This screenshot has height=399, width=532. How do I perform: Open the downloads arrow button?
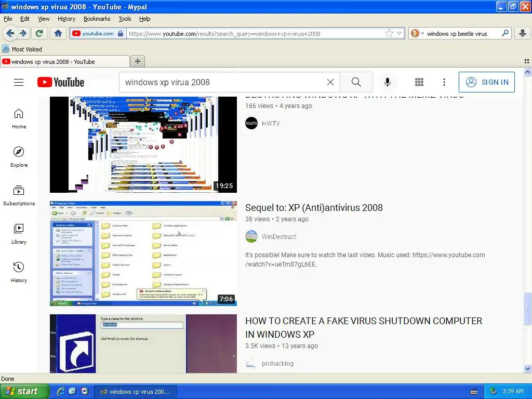523,33
